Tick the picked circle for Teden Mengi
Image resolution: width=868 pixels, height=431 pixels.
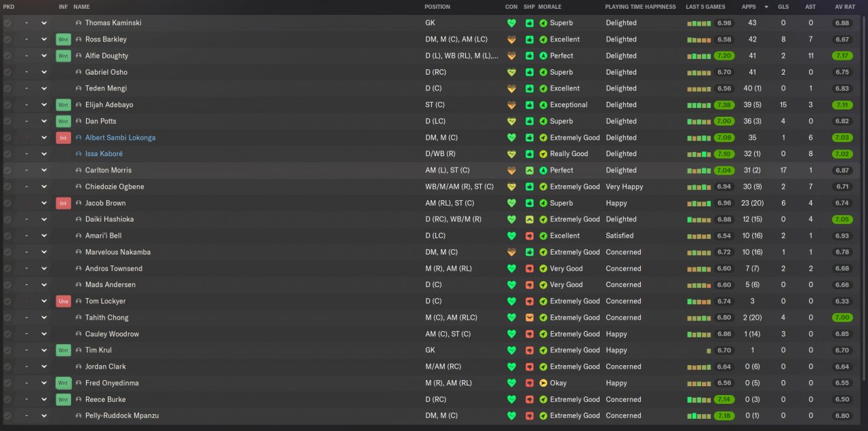tap(7, 88)
